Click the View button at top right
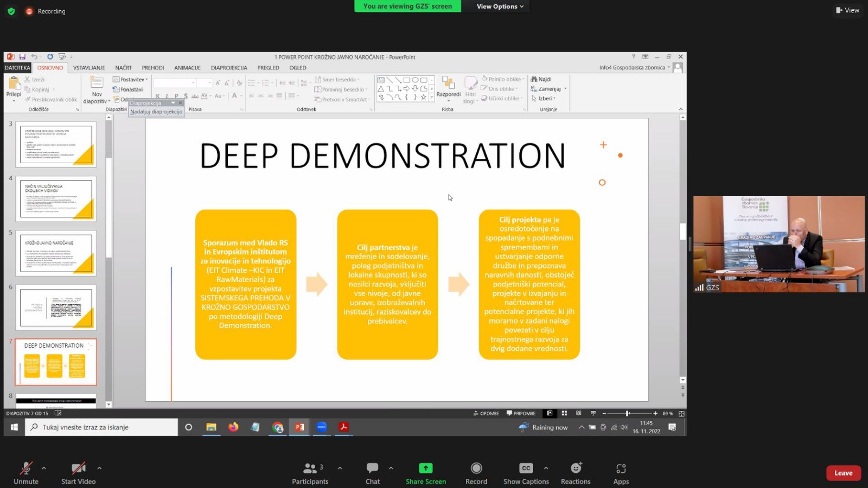868x488 pixels. [x=847, y=10]
